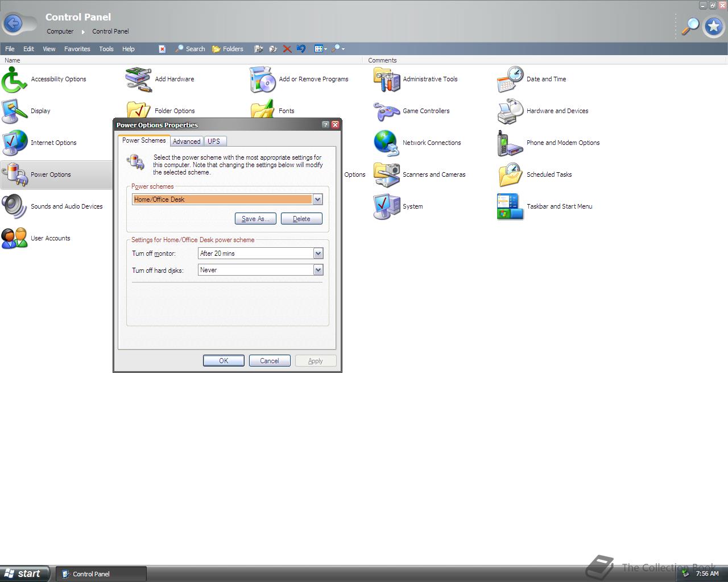
Task: Click the Delete scheme button
Action: tap(301, 219)
